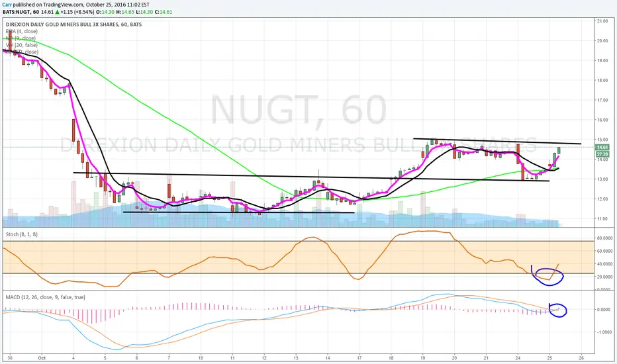Select the Direxion Daily Gold Miners chart title
This screenshot has height=364, width=617.
click(73, 24)
